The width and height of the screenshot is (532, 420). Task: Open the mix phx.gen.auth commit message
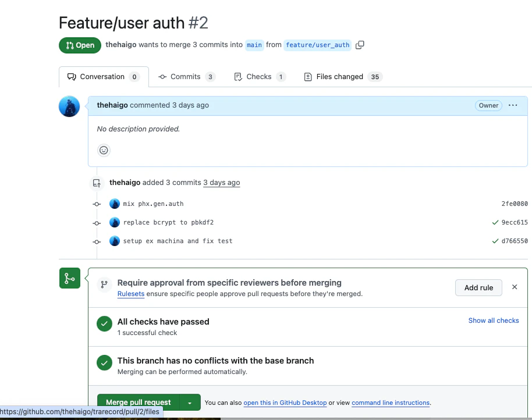click(x=153, y=204)
